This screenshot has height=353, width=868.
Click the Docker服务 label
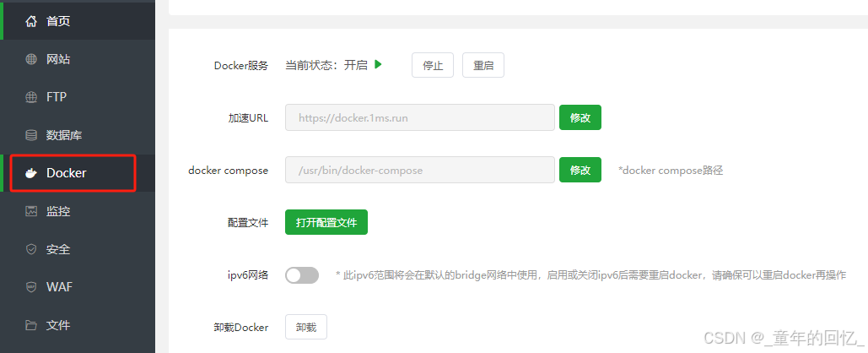pos(240,66)
